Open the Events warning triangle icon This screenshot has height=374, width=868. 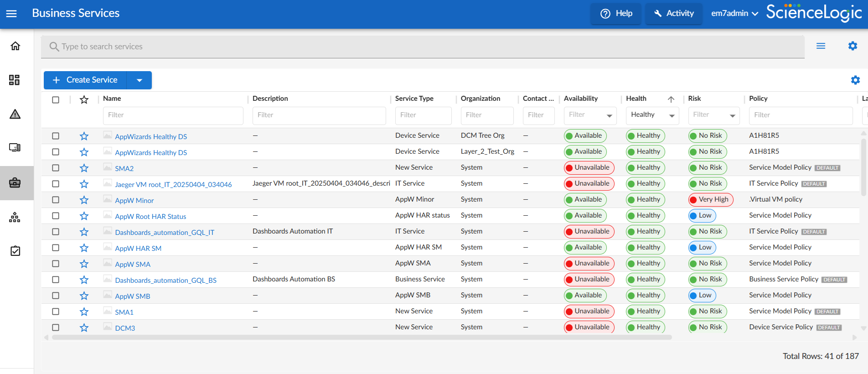15,114
